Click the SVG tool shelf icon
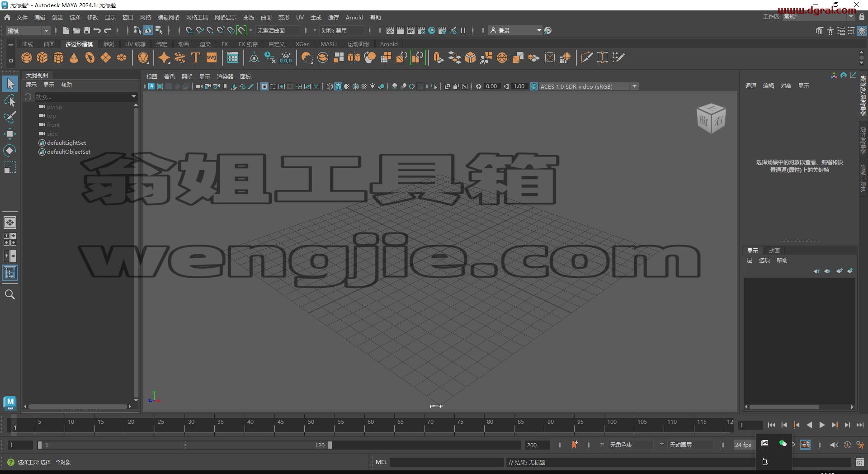The image size is (868, 474). point(212,57)
